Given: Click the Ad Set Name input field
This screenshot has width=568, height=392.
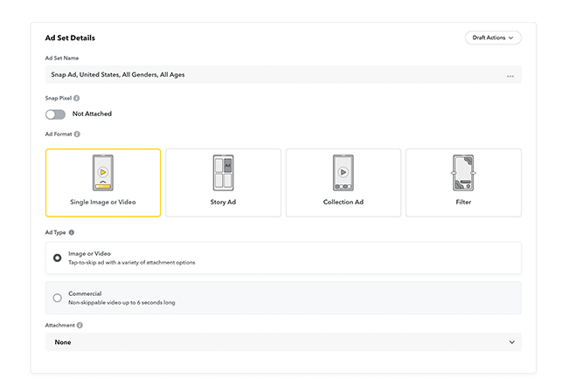Looking at the screenshot, I should (x=283, y=74).
